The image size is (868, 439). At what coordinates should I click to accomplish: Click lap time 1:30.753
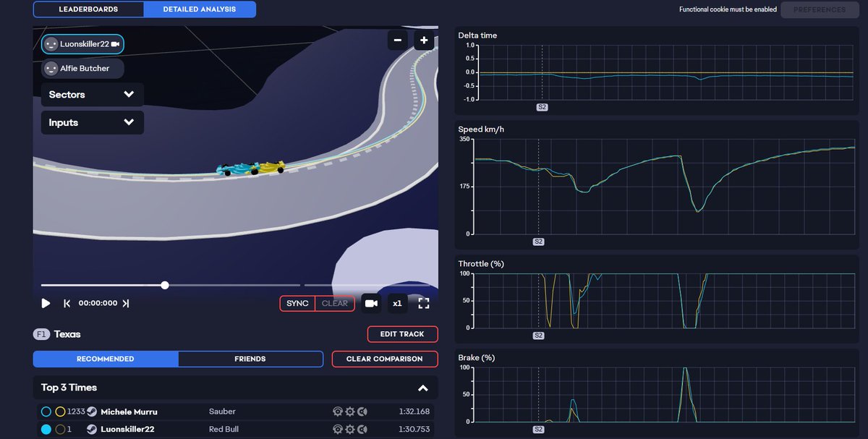coord(414,429)
